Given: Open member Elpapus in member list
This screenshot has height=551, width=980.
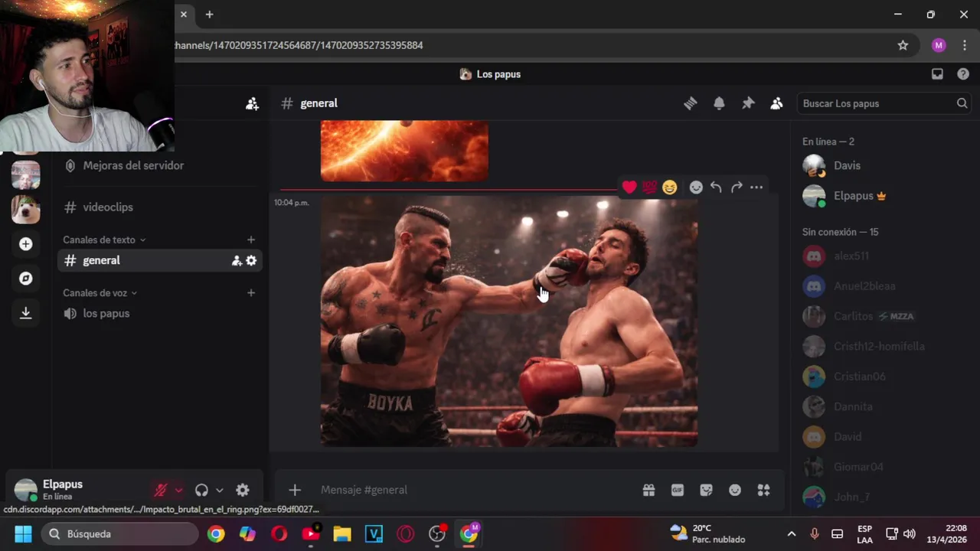Looking at the screenshot, I should coord(882,196).
